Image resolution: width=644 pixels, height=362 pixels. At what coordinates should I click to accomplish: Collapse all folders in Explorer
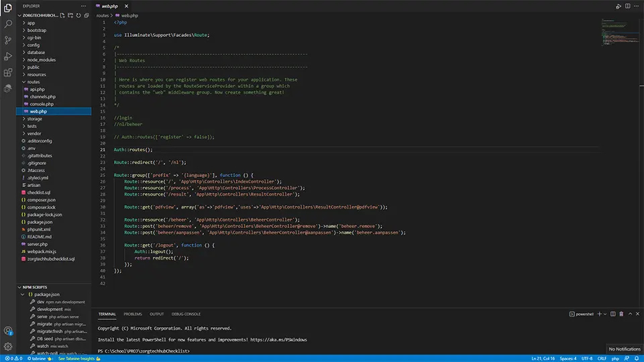[x=87, y=15]
